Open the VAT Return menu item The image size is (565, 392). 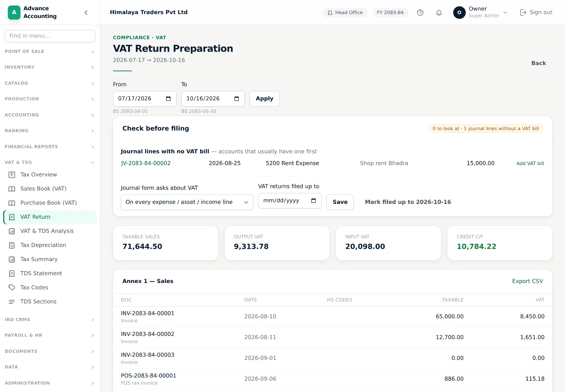[x=50, y=217]
